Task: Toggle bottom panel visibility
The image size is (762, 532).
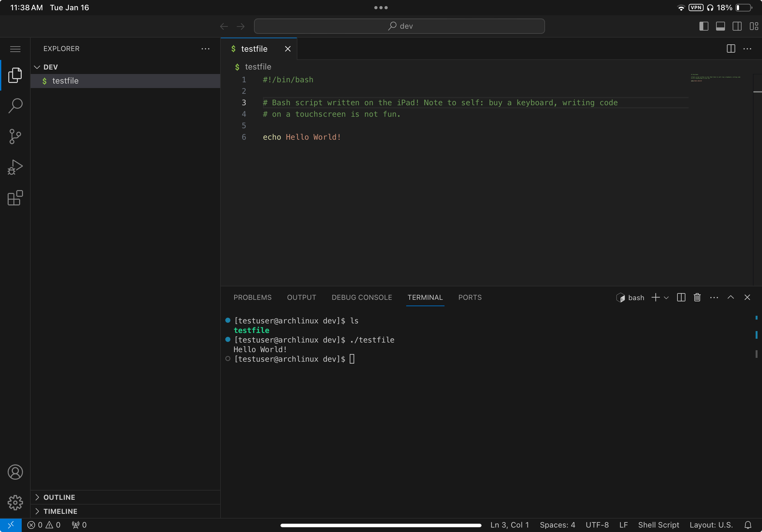Action: tap(720, 26)
